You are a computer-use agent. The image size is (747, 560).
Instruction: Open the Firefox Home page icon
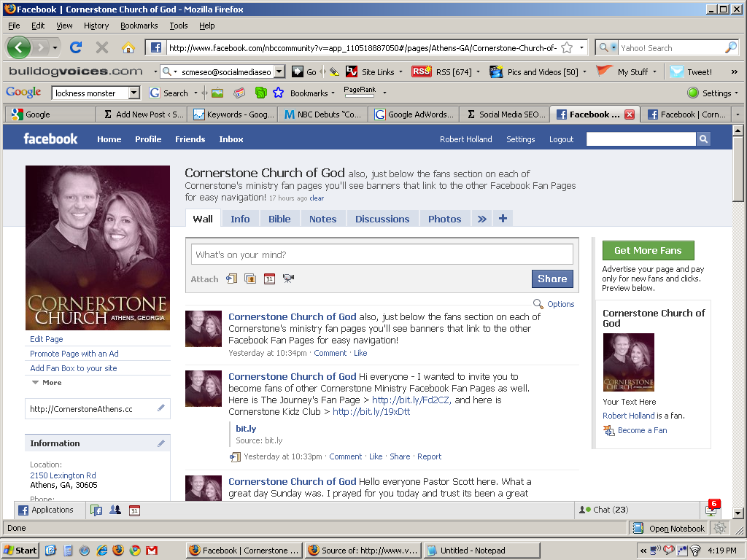pos(128,47)
